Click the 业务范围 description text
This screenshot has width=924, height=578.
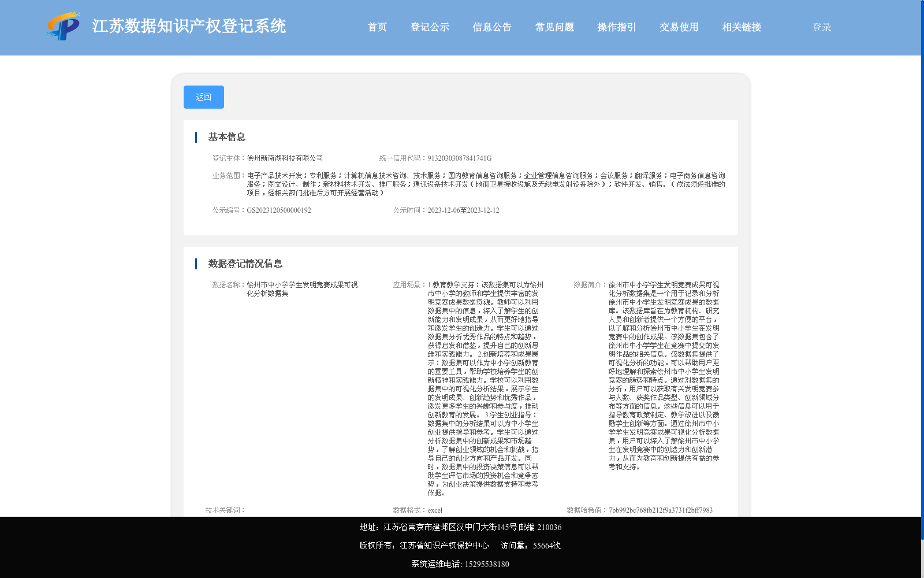[486, 184]
